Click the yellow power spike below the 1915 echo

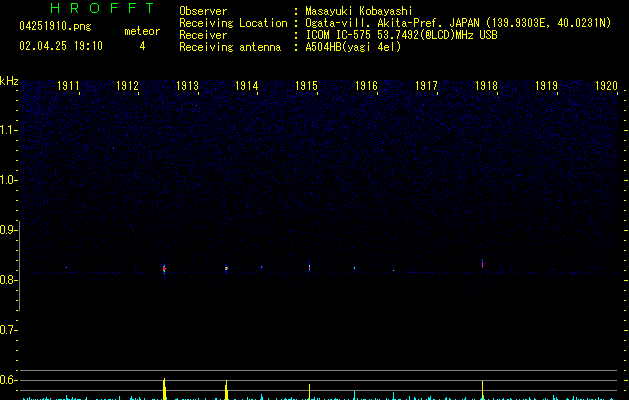click(309, 392)
